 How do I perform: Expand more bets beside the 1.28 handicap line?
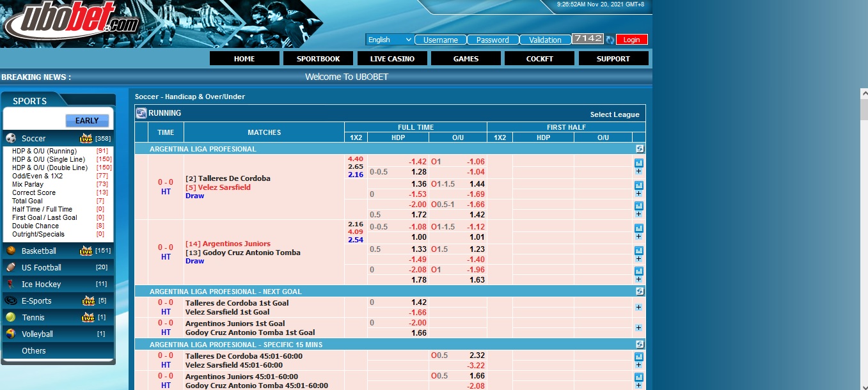638,171
